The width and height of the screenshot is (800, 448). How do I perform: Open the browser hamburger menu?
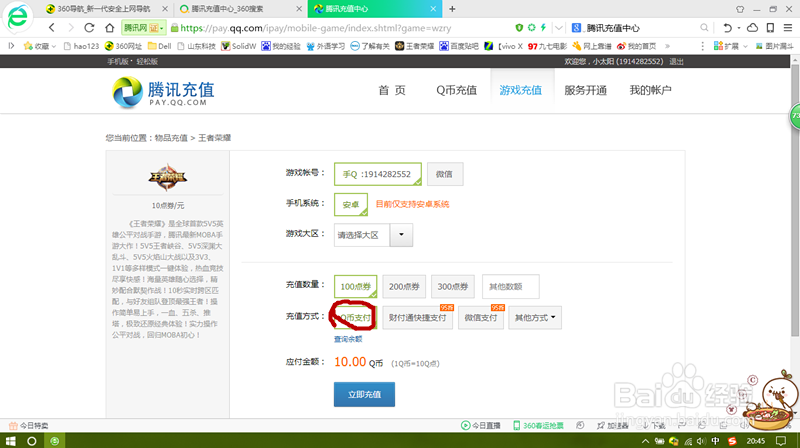point(788,28)
